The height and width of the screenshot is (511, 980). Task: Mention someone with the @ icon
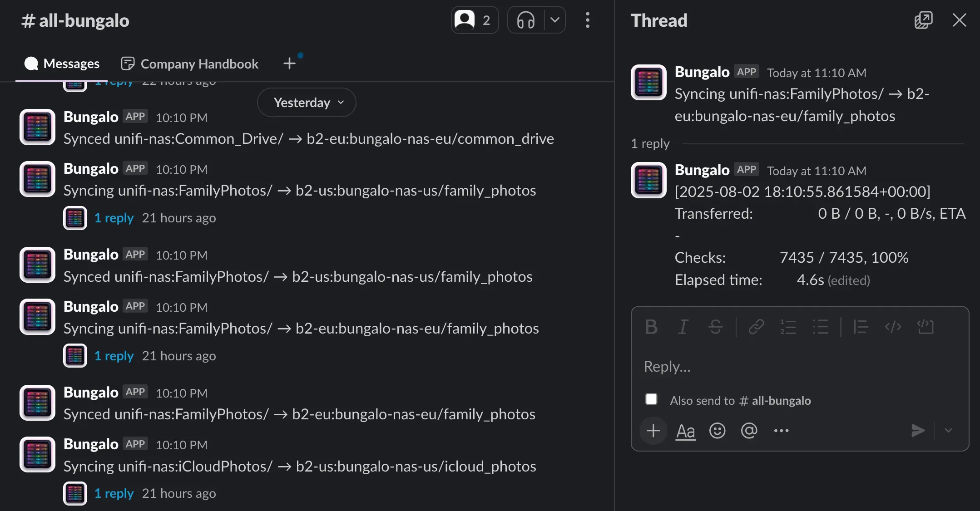[x=749, y=430]
